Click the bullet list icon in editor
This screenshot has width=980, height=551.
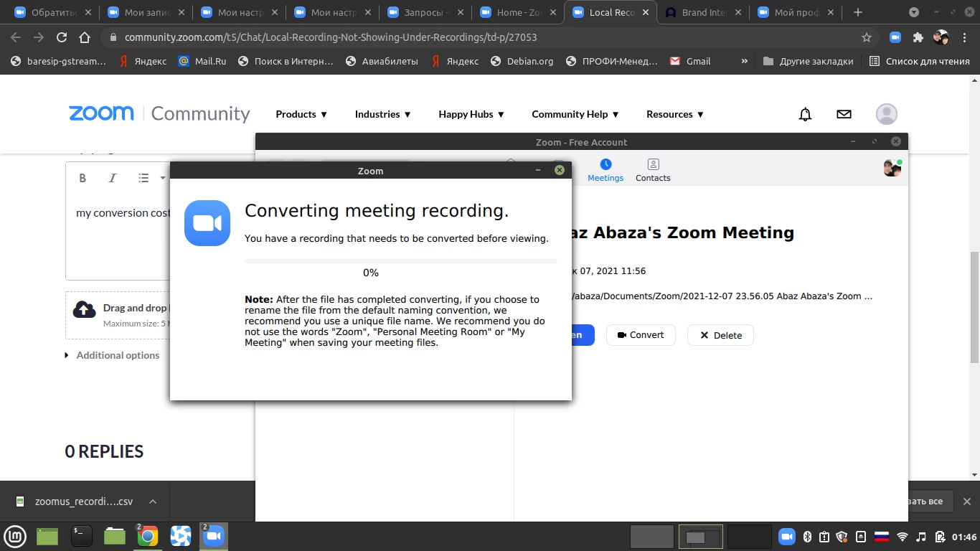(143, 178)
